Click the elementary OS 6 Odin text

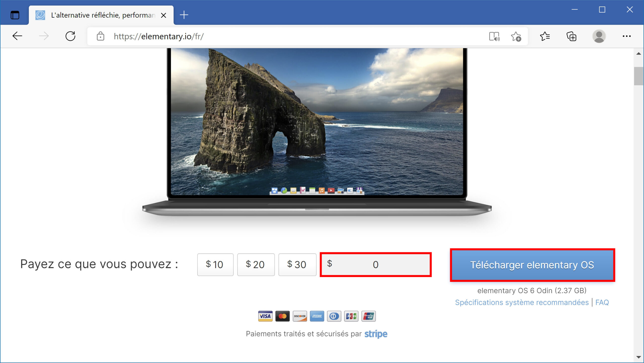point(532,291)
